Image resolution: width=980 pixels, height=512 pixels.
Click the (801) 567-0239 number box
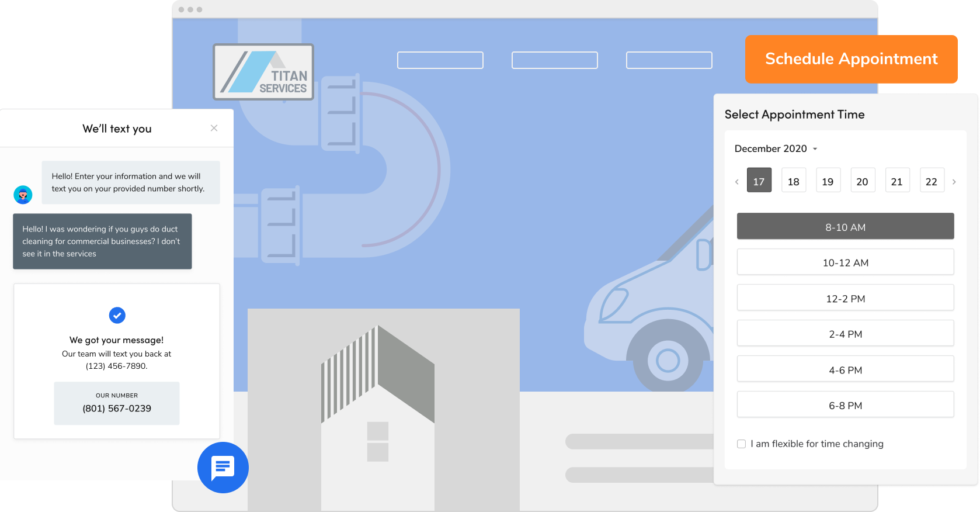point(117,403)
